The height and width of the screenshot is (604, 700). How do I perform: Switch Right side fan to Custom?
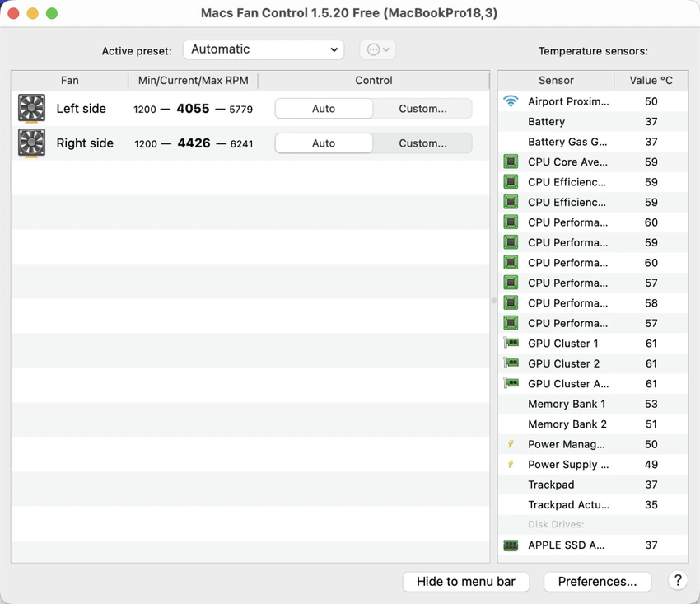click(422, 143)
